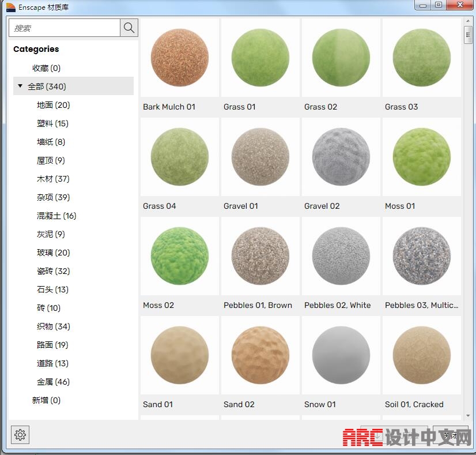Viewport: 476px width, 455px height.
Task: Open the 石头 (13) category
Action: (x=52, y=289)
